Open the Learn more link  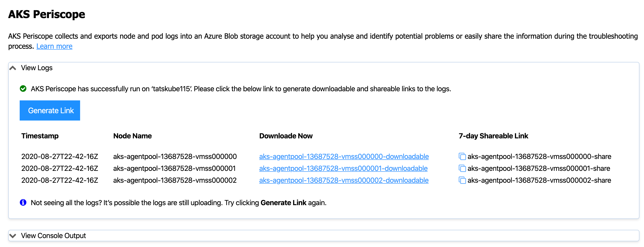click(x=54, y=46)
